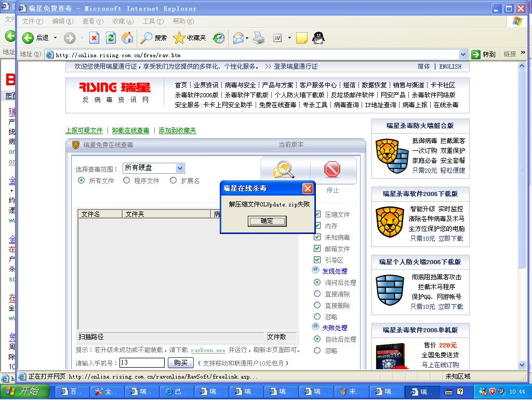
Task: Click the 转到 go button
Action: (x=484, y=54)
